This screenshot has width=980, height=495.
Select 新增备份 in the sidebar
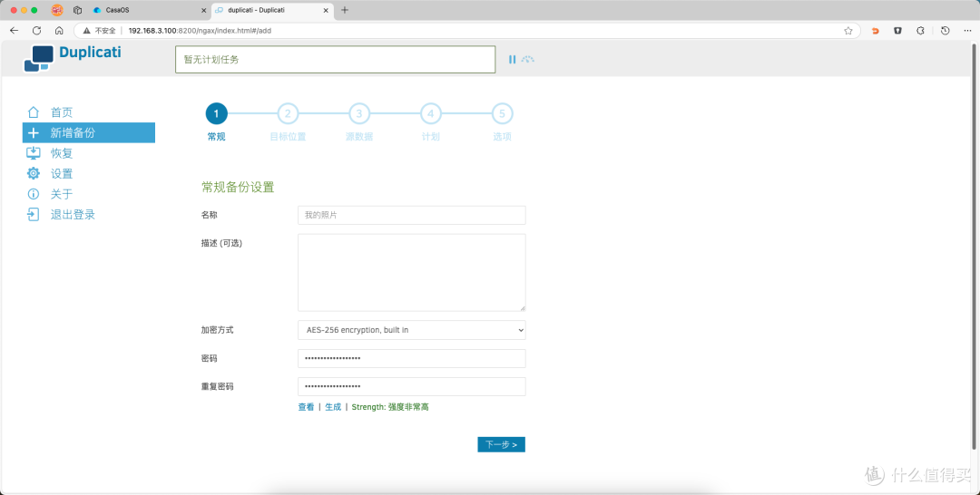point(89,133)
